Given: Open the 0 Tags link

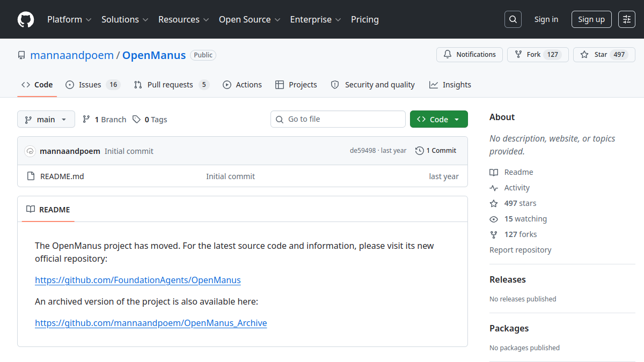Looking at the screenshot, I should [x=150, y=119].
